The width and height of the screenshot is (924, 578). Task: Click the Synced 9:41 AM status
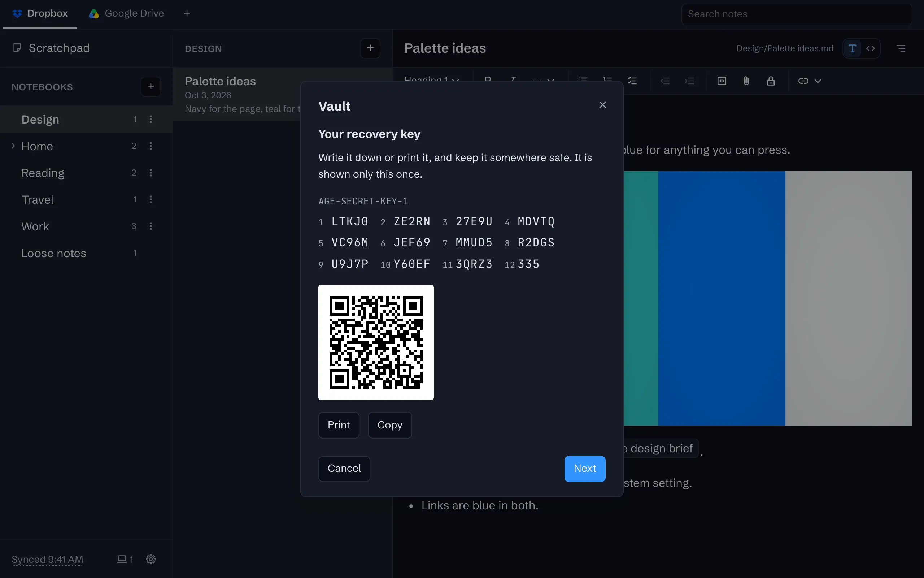(47, 559)
